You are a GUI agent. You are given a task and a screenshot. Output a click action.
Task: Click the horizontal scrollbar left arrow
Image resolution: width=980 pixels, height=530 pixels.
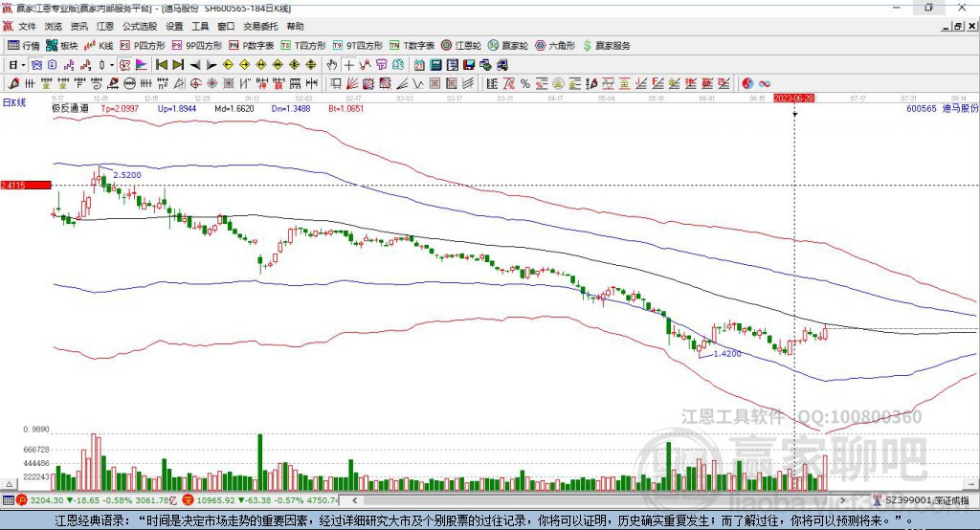(x=355, y=500)
